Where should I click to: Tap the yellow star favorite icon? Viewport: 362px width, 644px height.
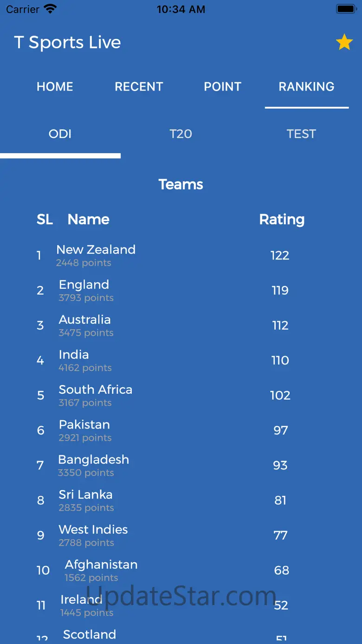[344, 42]
